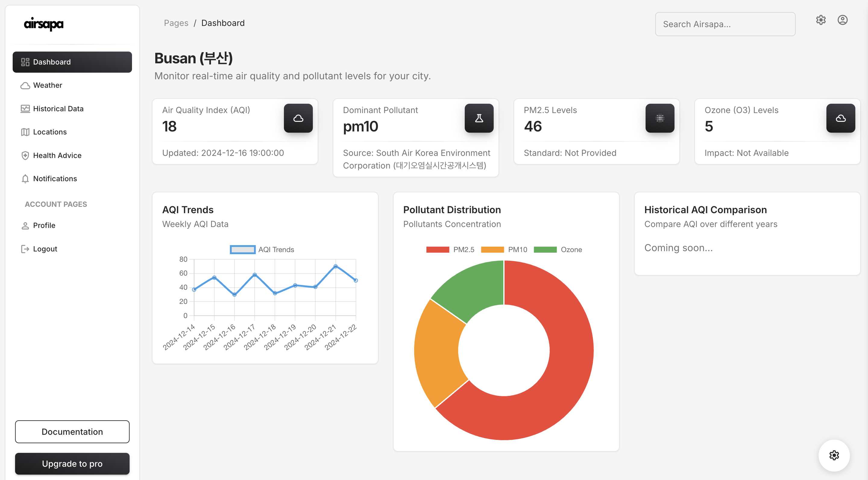868x480 pixels.
Task: Click the user profile icon top-right
Action: (843, 20)
